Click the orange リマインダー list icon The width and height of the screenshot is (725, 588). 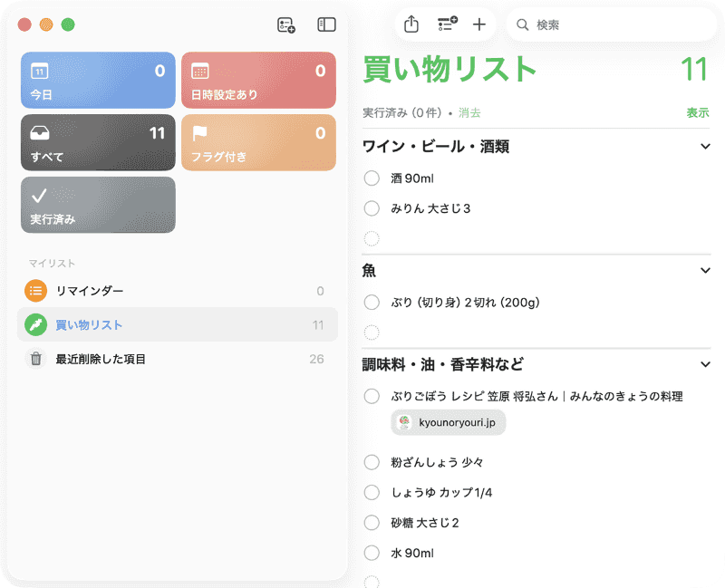tap(36, 291)
